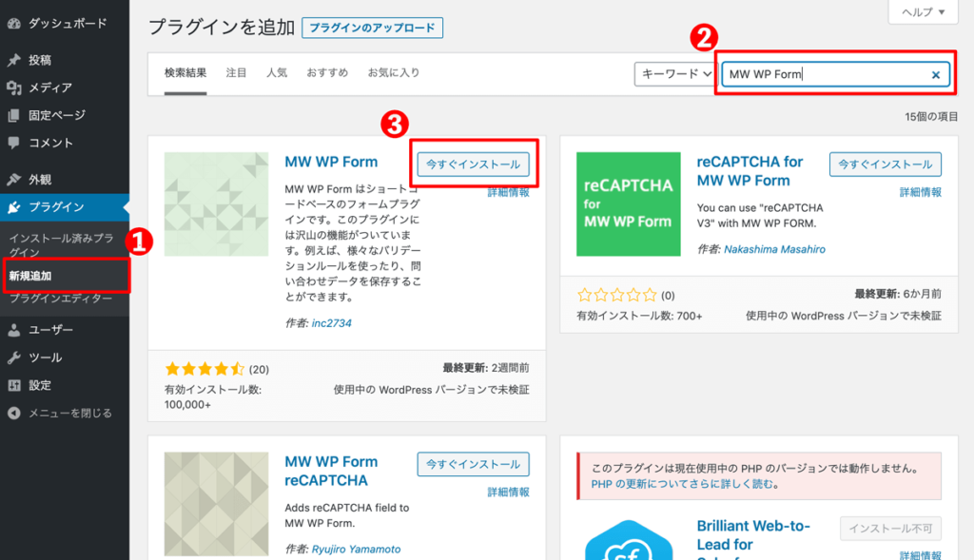
Task: Click the メディア media icon
Action: coord(13,87)
